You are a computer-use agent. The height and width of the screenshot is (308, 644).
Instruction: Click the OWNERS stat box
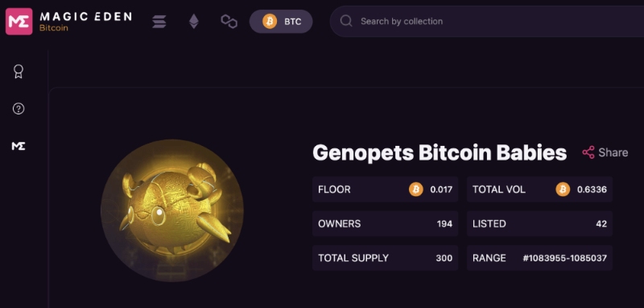point(386,223)
